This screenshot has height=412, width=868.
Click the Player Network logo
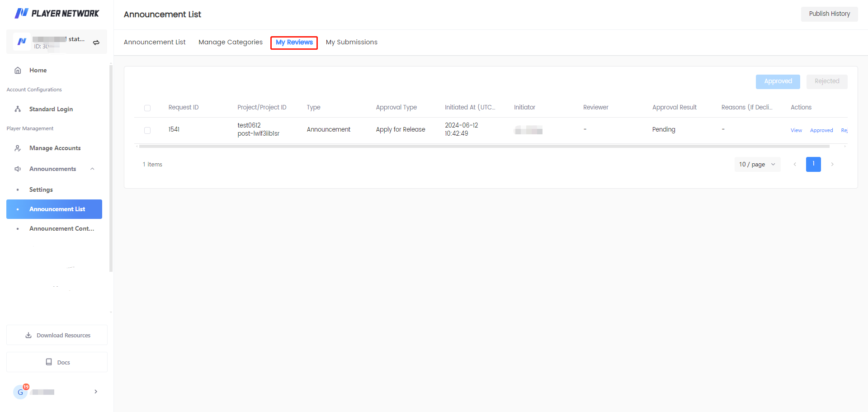(x=57, y=14)
